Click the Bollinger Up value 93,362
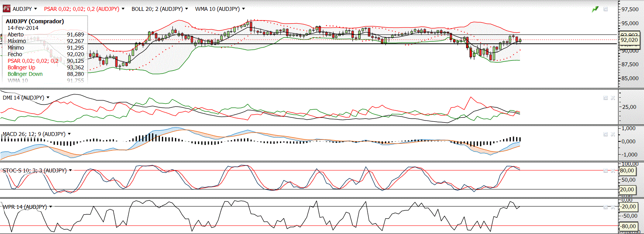 click(x=76, y=67)
